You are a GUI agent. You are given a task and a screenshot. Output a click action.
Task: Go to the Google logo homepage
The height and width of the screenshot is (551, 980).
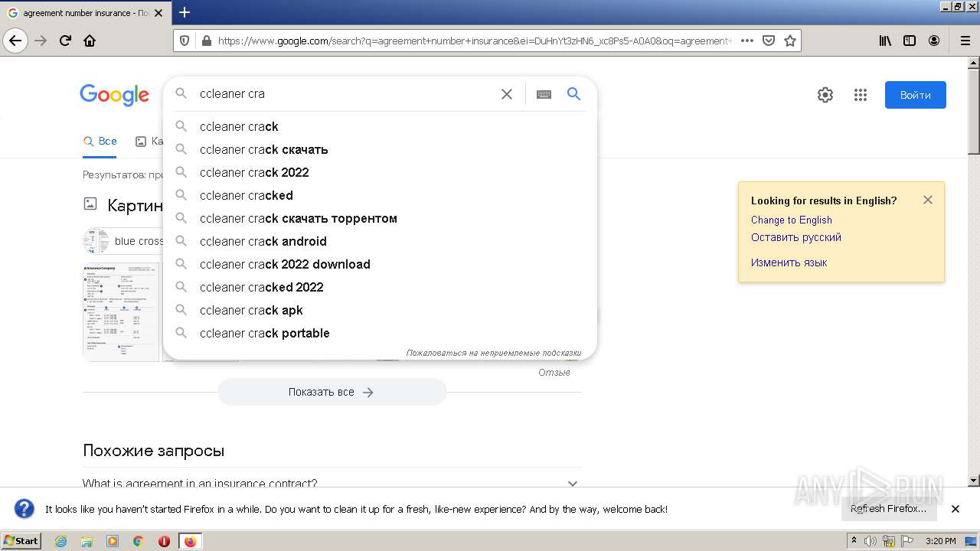click(114, 95)
